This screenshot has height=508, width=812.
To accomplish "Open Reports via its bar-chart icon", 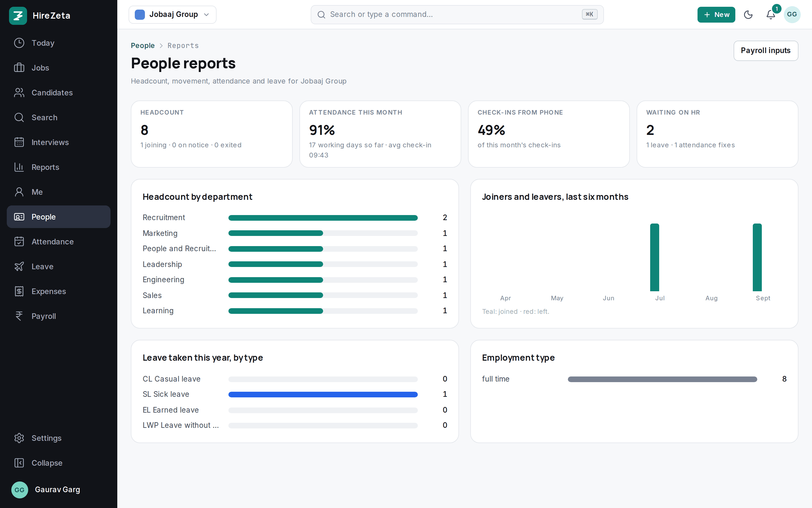I will point(19,167).
